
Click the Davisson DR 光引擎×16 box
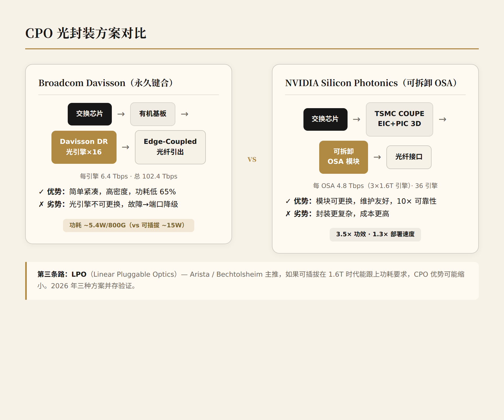click(x=84, y=147)
